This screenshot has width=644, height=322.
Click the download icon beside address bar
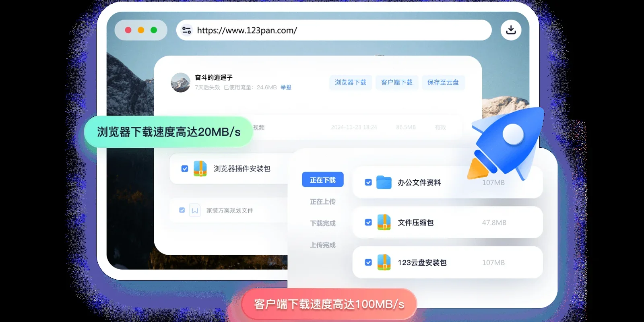[511, 30]
